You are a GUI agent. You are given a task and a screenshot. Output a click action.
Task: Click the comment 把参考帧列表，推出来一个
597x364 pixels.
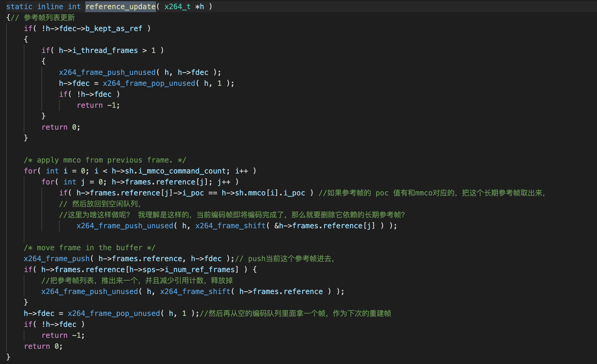137,280
